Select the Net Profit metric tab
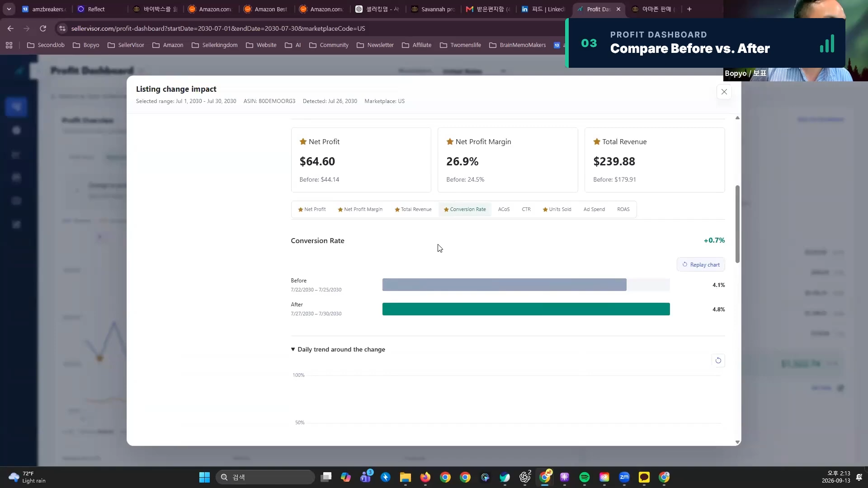Screen dimensions: 868x488 [x=312, y=209]
